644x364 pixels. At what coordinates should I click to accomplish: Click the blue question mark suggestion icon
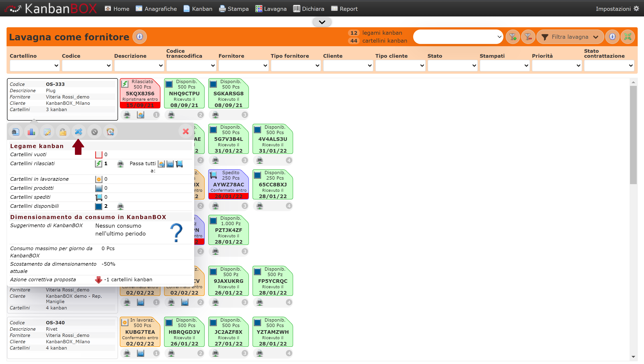(x=176, y=233)
